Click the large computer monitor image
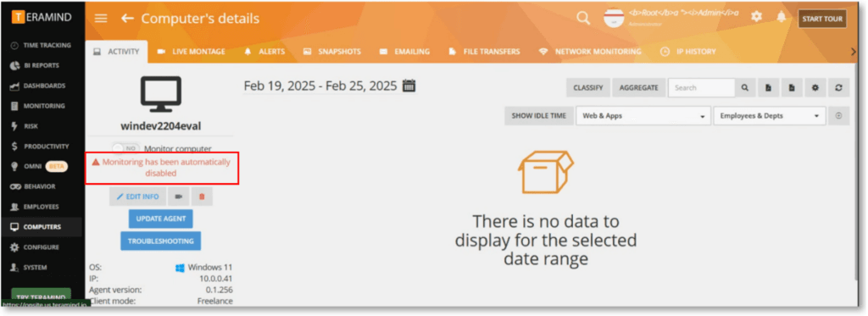 coord(160,94)
